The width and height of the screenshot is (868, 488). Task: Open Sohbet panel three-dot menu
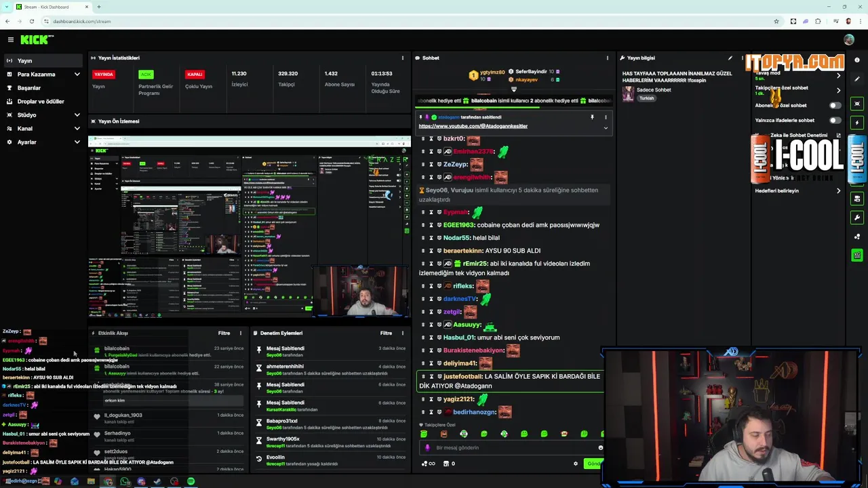(x=607, y=58)
